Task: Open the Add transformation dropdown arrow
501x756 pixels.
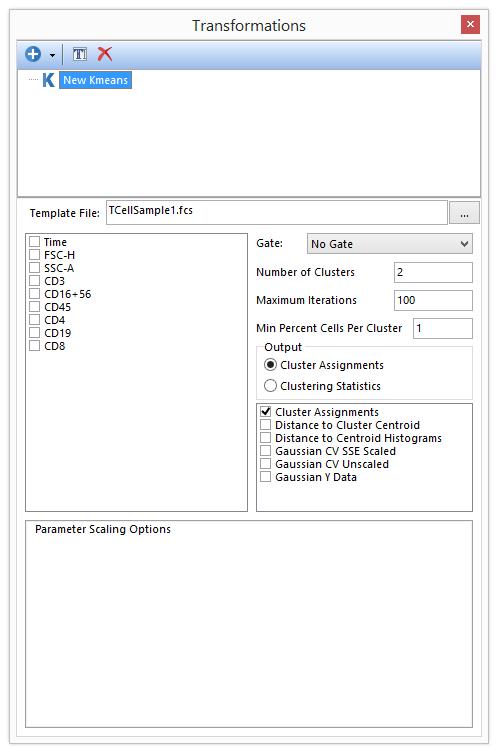Action: click(x=52, y=55)
